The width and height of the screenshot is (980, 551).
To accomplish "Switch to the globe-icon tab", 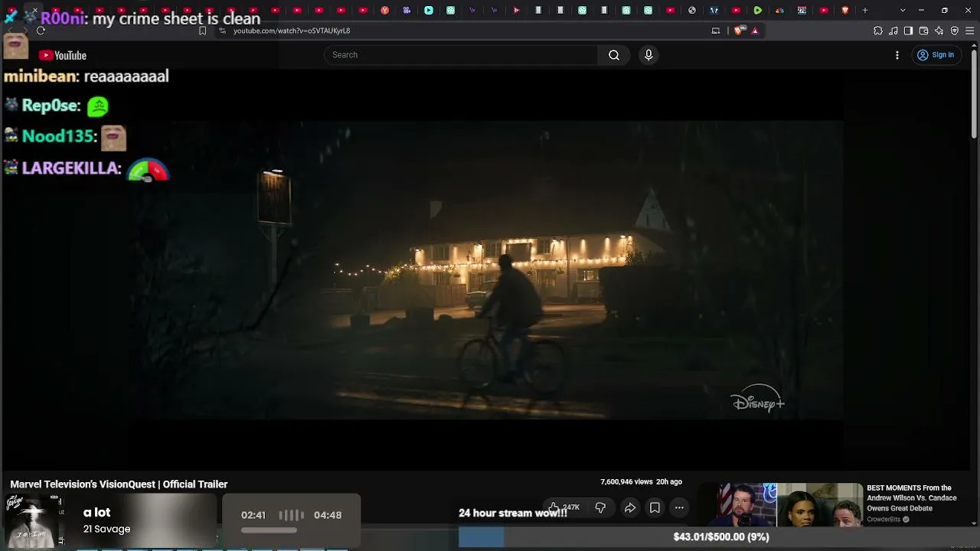I will point(692,10).
